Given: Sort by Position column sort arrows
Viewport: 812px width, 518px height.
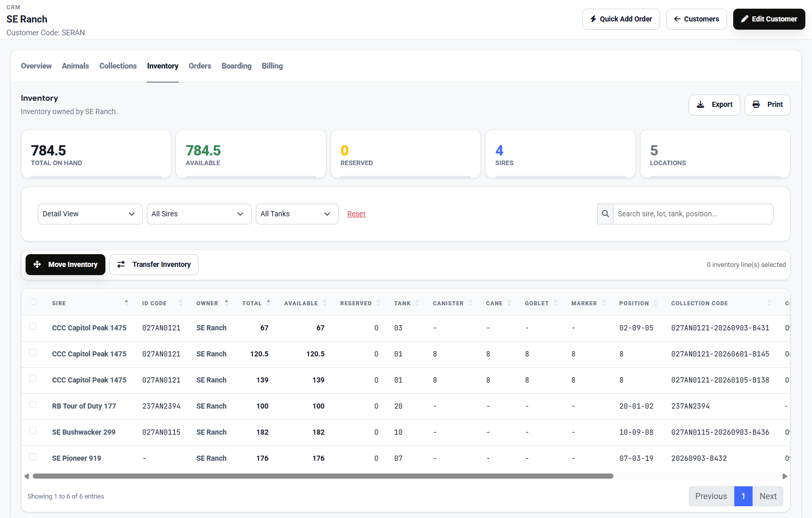Looking at the screenshot, I should (x=656, y=303).
